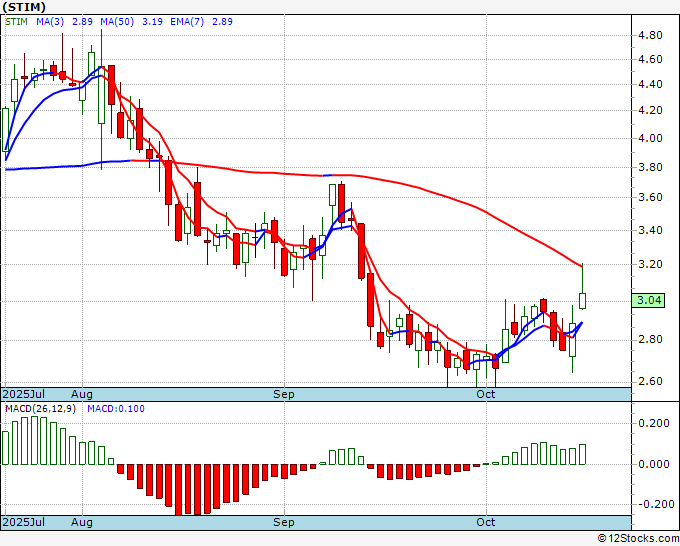The image size is (680, 546).
Task: Click the Sep label on the MACD axis
Action: 284,522
